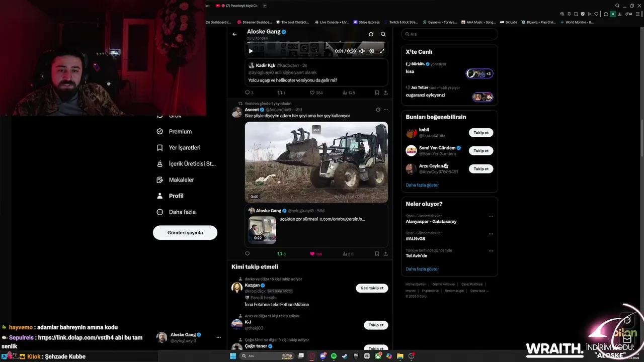Screen dimensions: 644x362
Task: Open Live Console bookmark
Action: (332, 22)
